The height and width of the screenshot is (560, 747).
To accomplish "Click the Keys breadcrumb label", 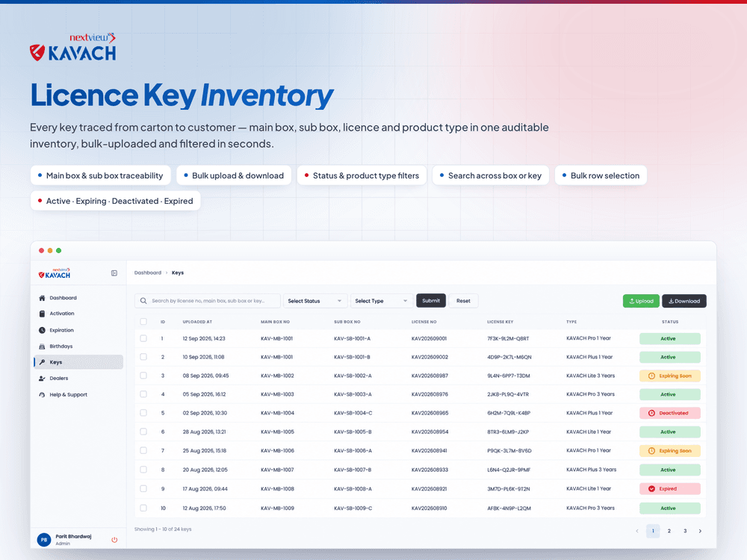I will tap(178, 273).
